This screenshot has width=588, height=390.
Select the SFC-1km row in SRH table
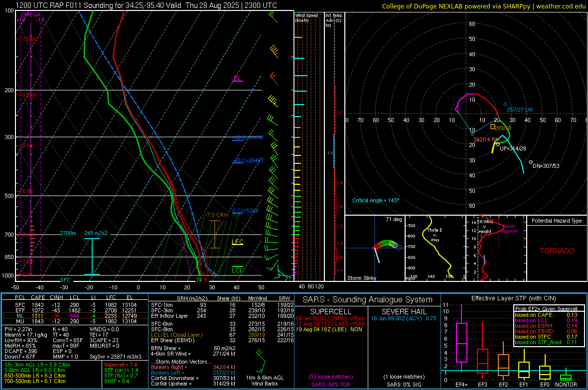coord(221,305)
